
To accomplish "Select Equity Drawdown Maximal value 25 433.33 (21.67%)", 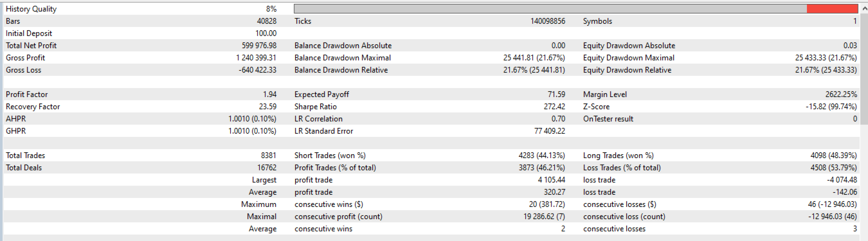I will [x=826, y=58].
